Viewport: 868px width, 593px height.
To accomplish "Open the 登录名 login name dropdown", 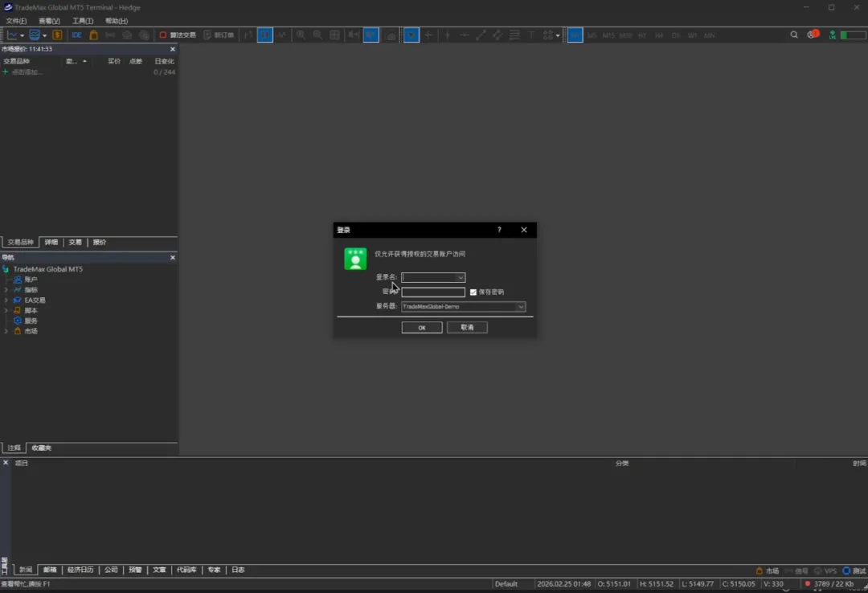I will pyautogui.click(x=461, y=278).
